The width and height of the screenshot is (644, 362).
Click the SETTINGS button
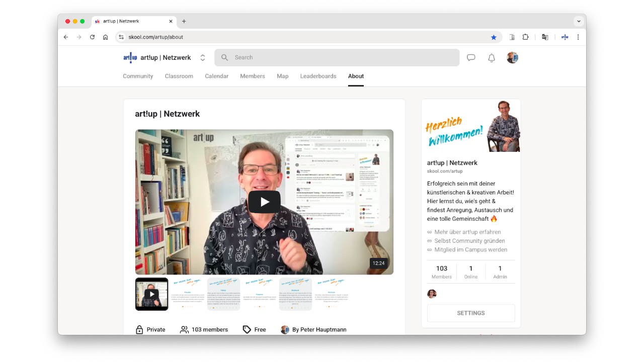point(471,313)
